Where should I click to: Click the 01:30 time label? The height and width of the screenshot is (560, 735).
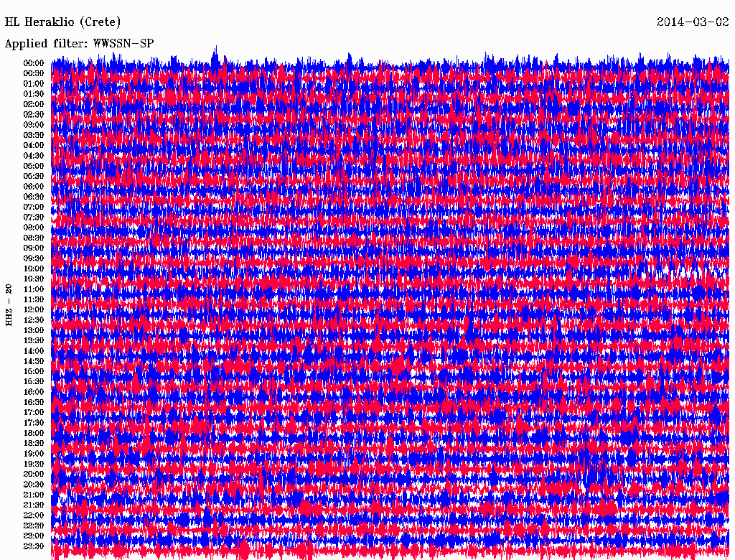(33, 94)
